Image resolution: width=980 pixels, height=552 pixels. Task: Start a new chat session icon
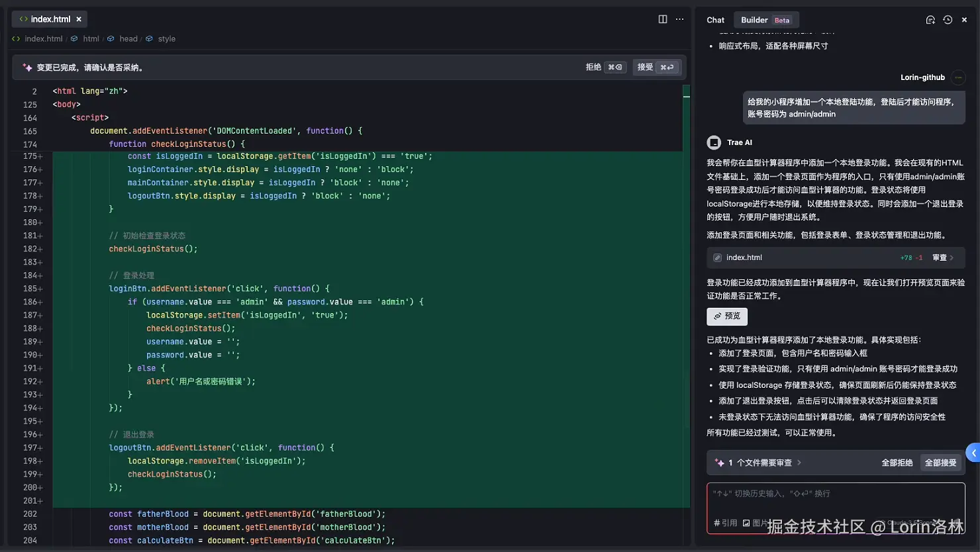[x=930, y=20]
